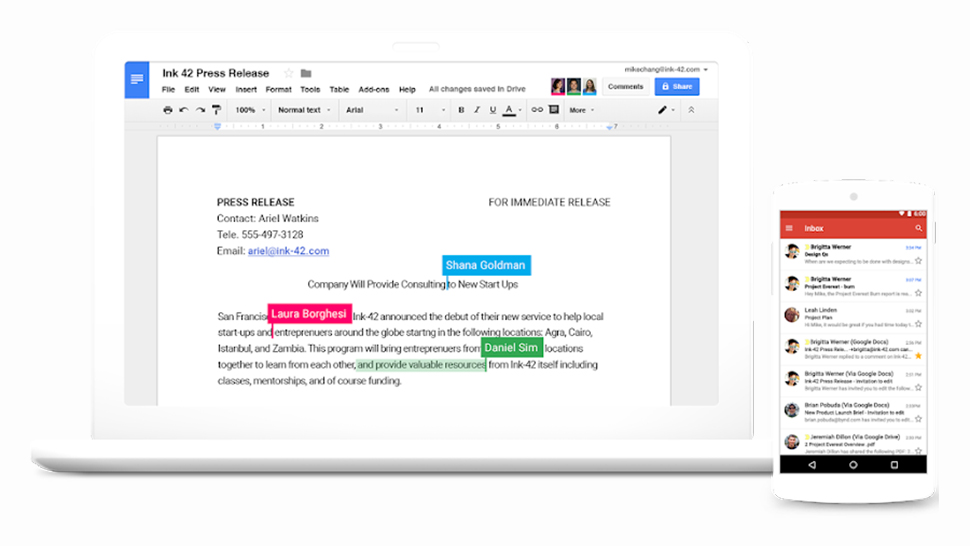The image size is (970, 546).
Task: Select the Paint format roller tool
Action: pos(216,110)
